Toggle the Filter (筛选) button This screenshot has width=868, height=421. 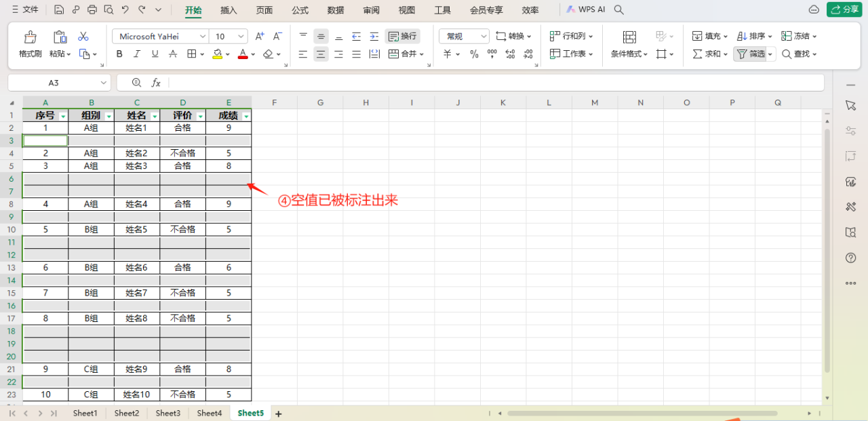(x=751, y=54)
